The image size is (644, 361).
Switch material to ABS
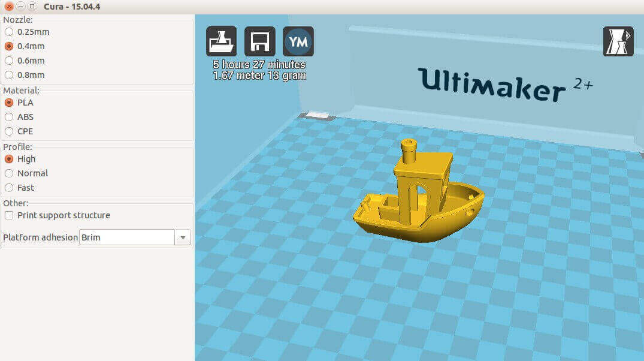pyautogui.click(x=9, y=117)
